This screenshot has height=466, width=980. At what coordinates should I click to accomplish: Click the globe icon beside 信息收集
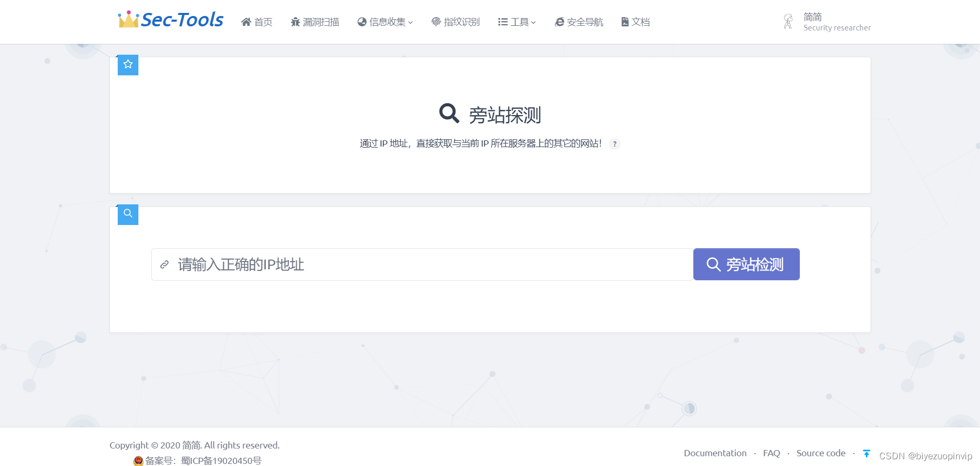[x=361, y=22]
